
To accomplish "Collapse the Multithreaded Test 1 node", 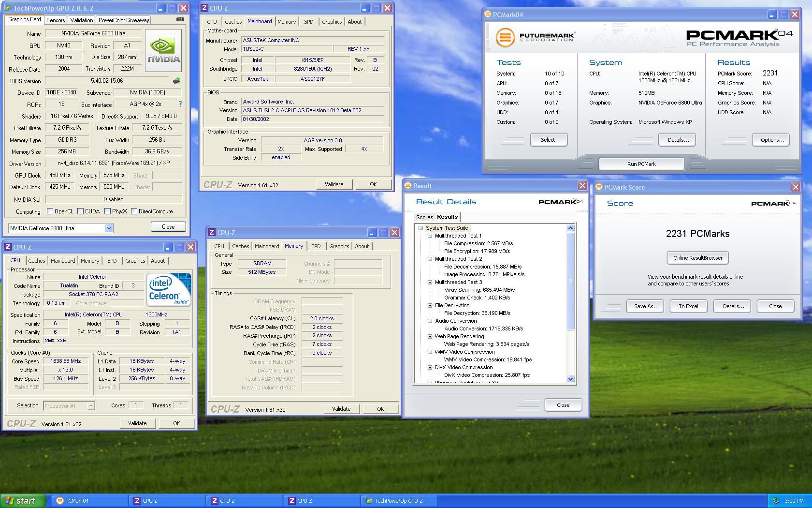I will (430, 236).
